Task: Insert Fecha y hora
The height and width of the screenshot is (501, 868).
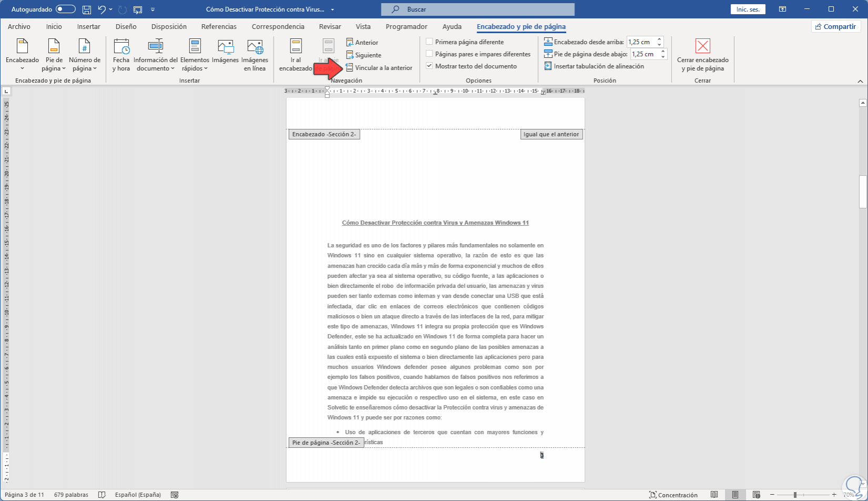Action: click(x=121, y=55)
